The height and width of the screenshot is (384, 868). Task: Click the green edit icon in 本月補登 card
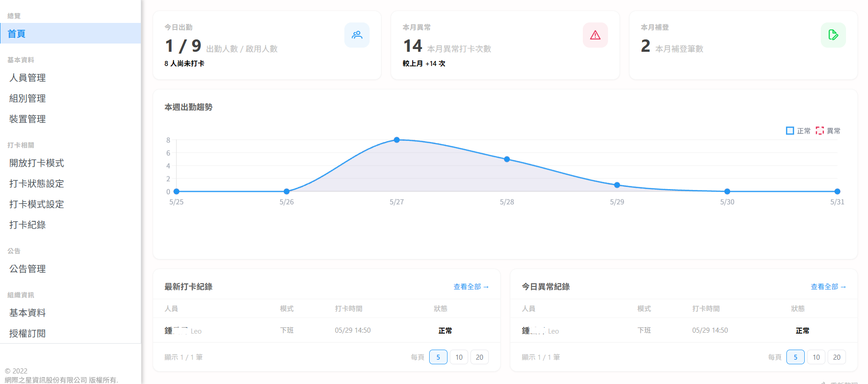833,35
